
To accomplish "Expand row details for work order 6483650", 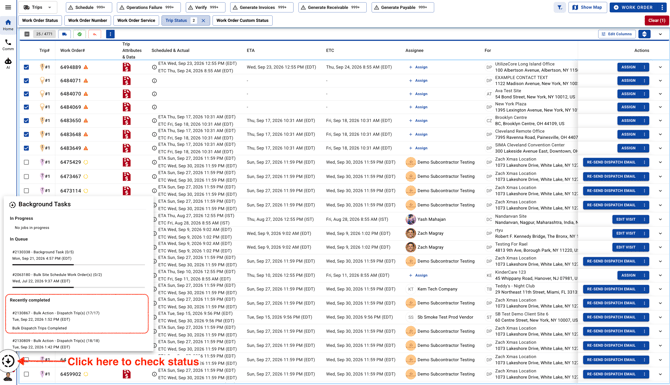I will tap(660, 120).
